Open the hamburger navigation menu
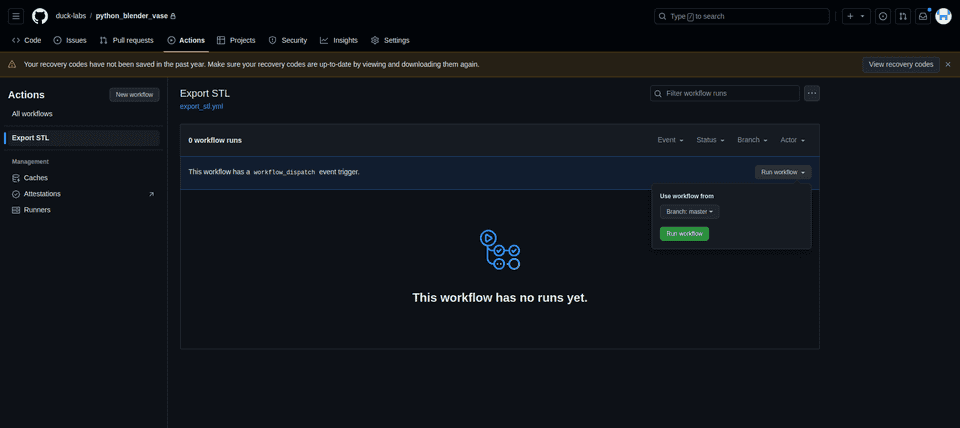The width and height of the screenshot is (960, 428). [x=16, y=16]
